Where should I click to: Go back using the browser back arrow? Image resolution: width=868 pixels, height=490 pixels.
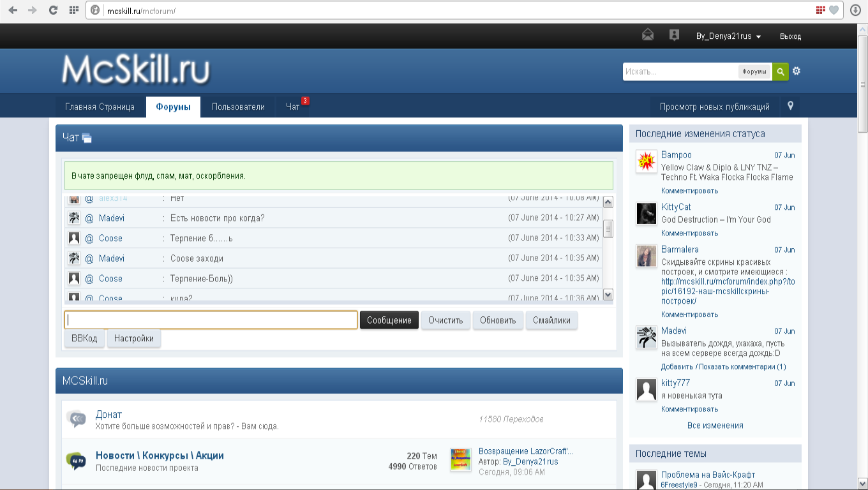(x=13, y=10)
